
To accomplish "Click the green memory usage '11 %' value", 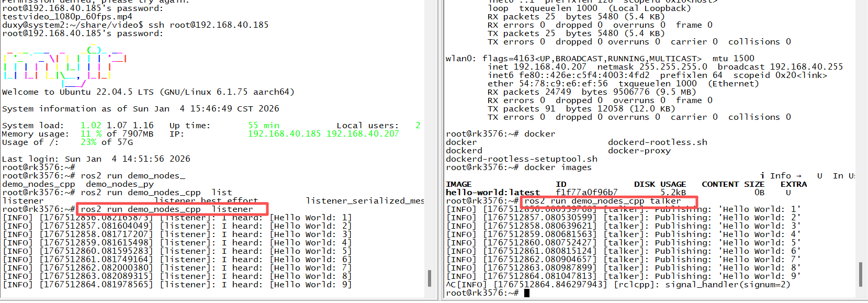I will (91, 134).
